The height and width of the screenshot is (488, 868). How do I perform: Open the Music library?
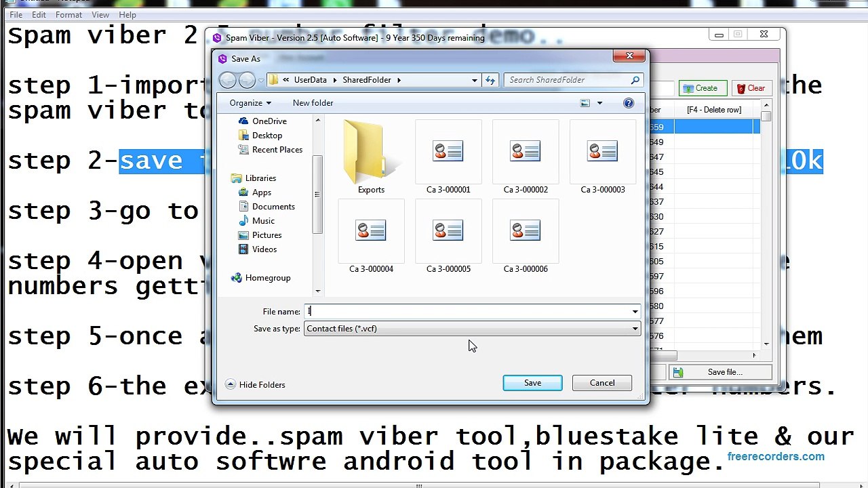256,221
